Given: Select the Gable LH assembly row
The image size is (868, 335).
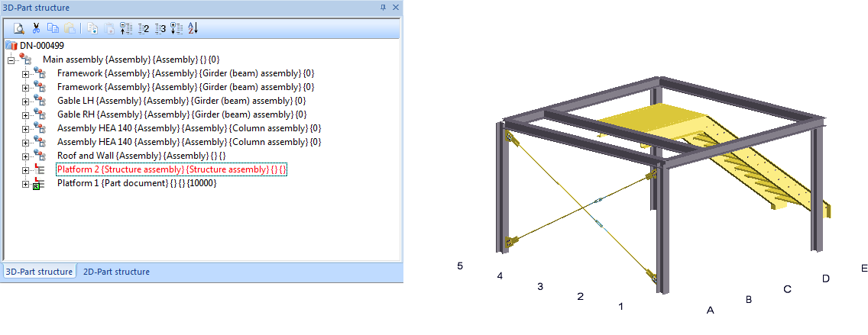Looking at the screenshot, I should coord(182,101).
